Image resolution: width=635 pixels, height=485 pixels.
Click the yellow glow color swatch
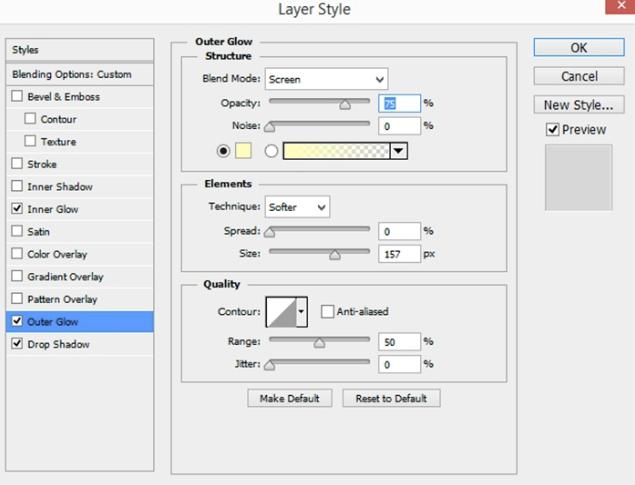coord(243,151)
